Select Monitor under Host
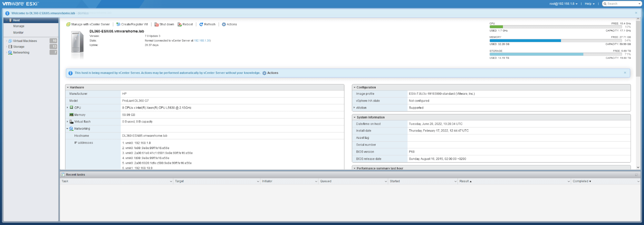The height and width of the screenshot is (225, 644). tap(18, 33)
